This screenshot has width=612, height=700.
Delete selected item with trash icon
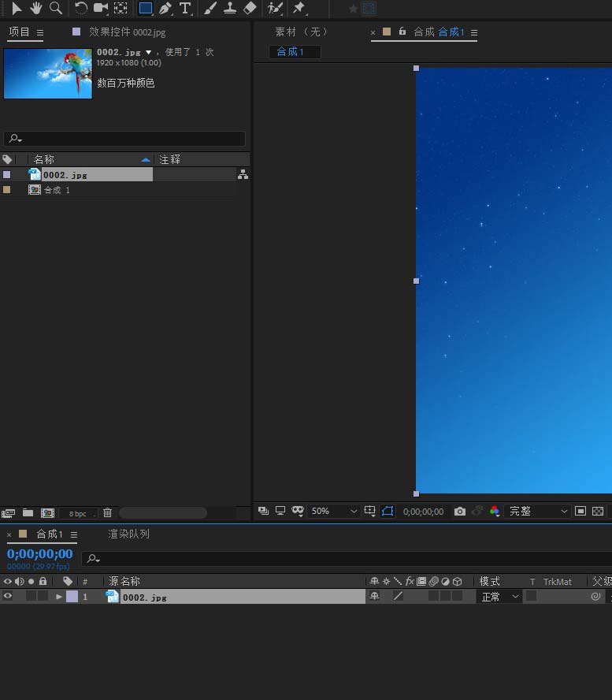107,512
